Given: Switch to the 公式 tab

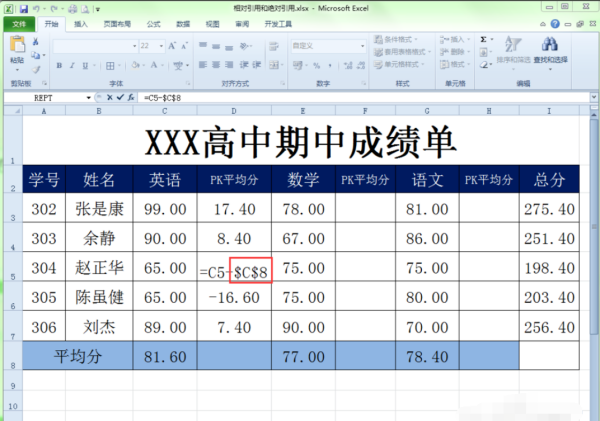Looking at the screenshot, I should coord(153,24).
